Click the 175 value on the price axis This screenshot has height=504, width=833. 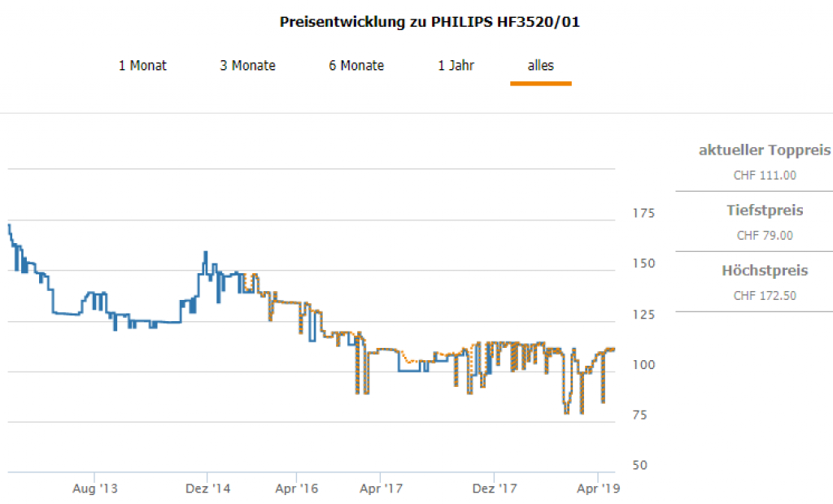643,214
